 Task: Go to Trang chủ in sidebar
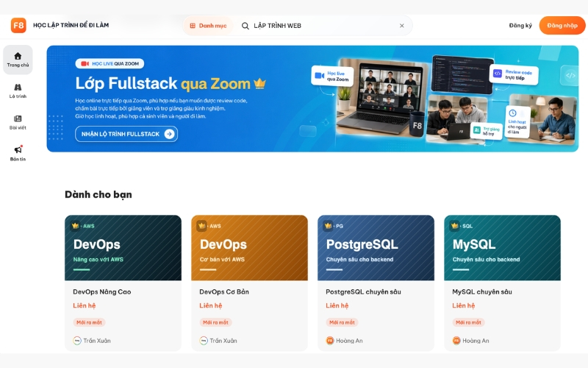click(x=18, y=60)
